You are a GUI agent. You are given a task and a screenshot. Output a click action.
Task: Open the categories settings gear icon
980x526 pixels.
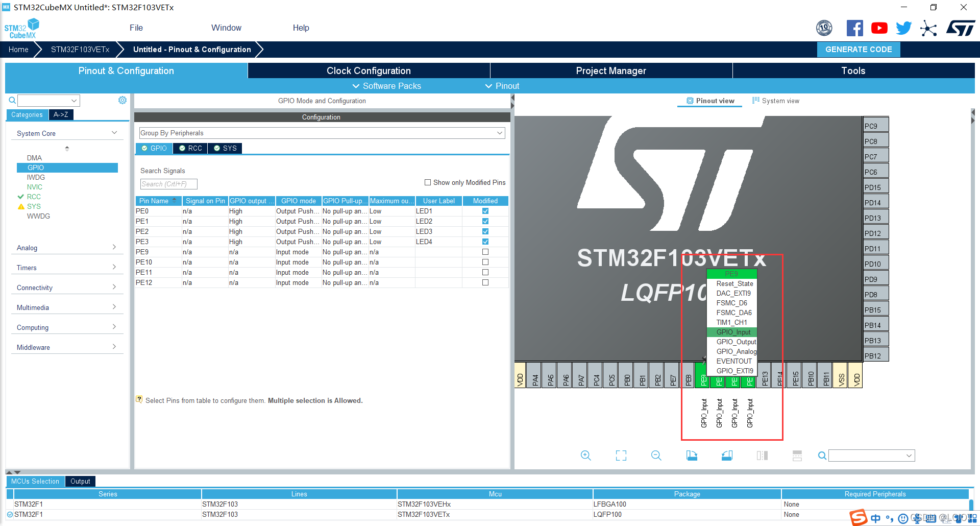pos(122,100)
